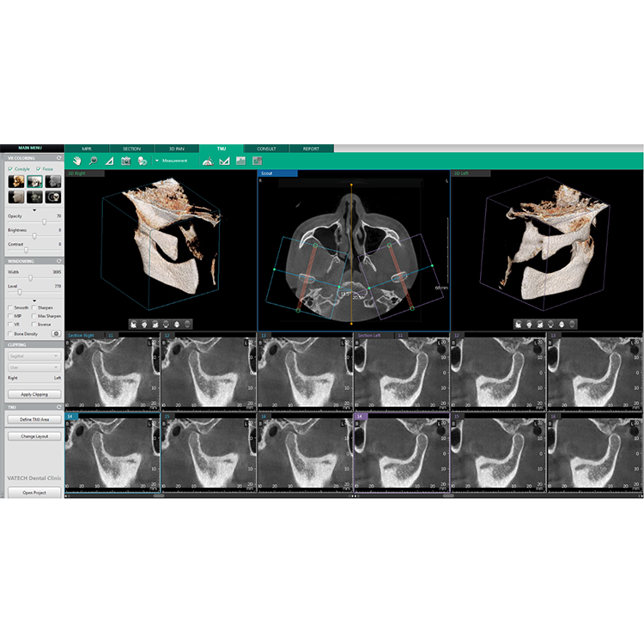Choose the first VR coloring preset thumbnail
The width and height of the screenshot is (644, 644).
pos(15,181)
